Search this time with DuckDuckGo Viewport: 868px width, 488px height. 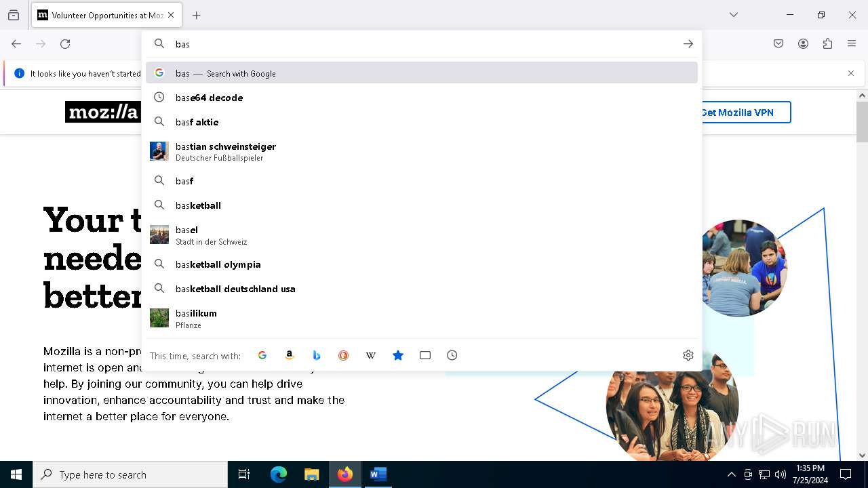(344, 355)
